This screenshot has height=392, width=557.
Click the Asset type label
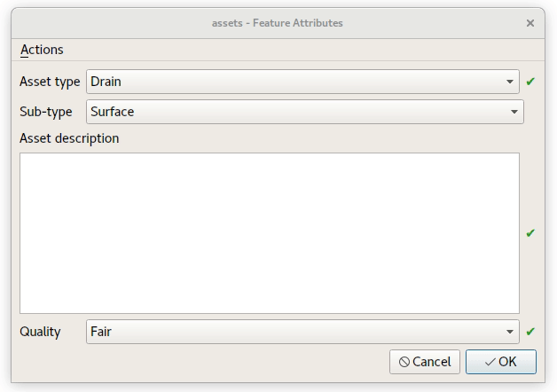click(x=50, y=82)
